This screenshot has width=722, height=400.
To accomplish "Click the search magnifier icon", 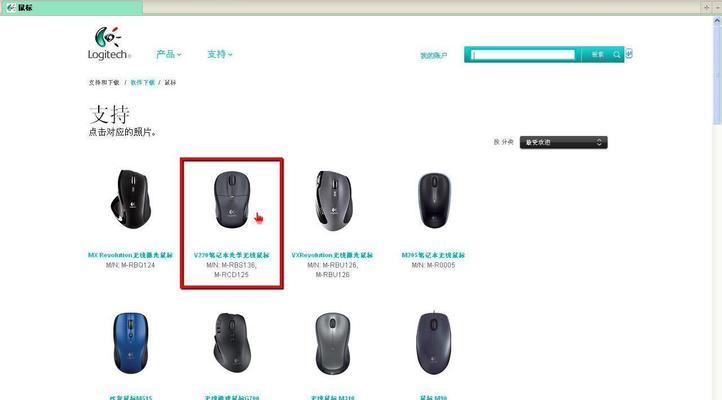I will click(617, 55).
